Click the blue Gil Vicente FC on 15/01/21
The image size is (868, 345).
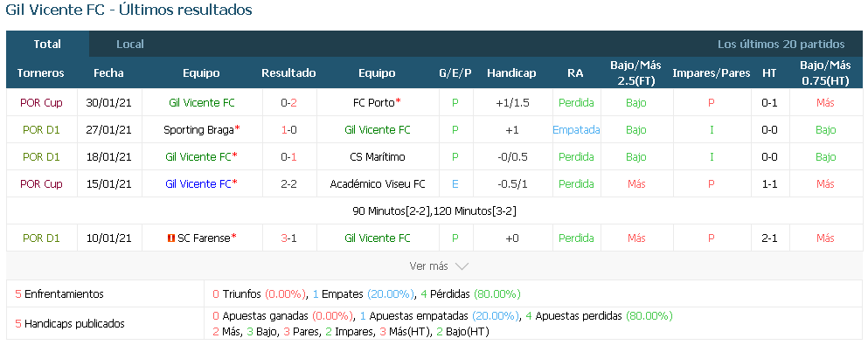pos(198,184)
